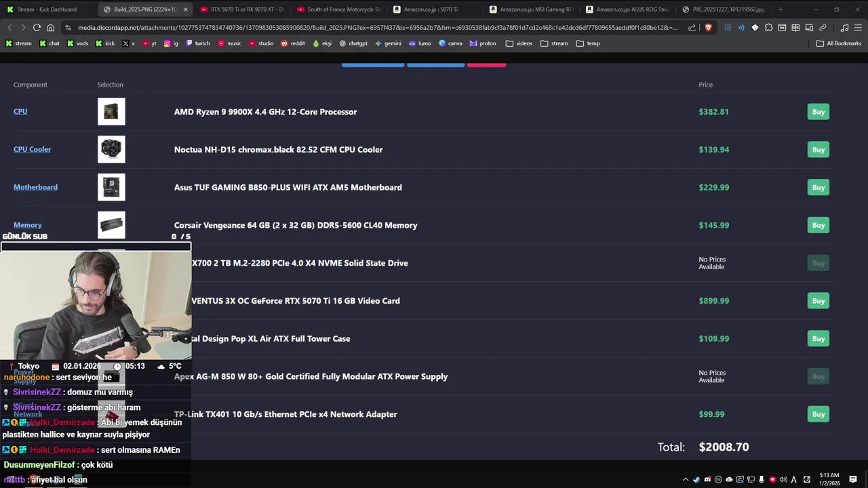The width and height of the screenshot is (868, 488).
Task: Switch to Amazon.co.jp: ASUS ROG Strix tab
Action: (629, 9)
